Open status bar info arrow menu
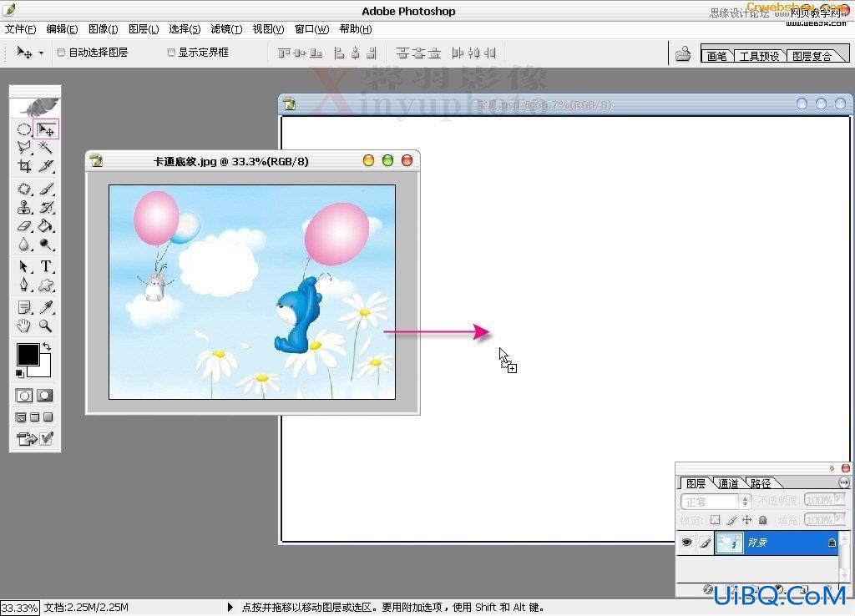 (x=230, y=607)
